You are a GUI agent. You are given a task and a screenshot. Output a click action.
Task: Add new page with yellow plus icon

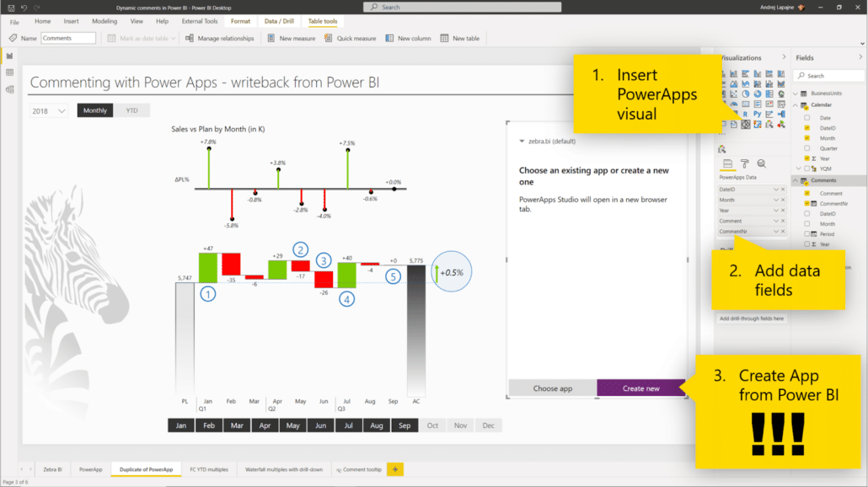(x=394, y=468)
